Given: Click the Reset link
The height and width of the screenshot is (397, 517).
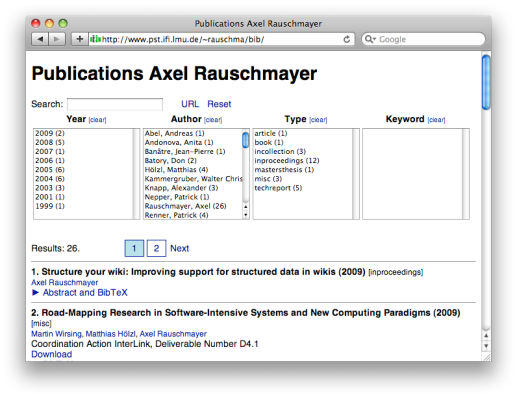Looking at the screenshot, I should click(x=219, y=104).
